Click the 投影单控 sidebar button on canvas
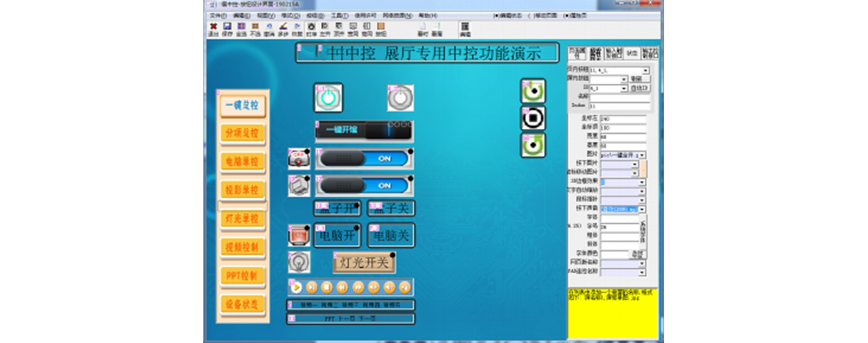This screenshot has height=343, width=868. (243, 190)
